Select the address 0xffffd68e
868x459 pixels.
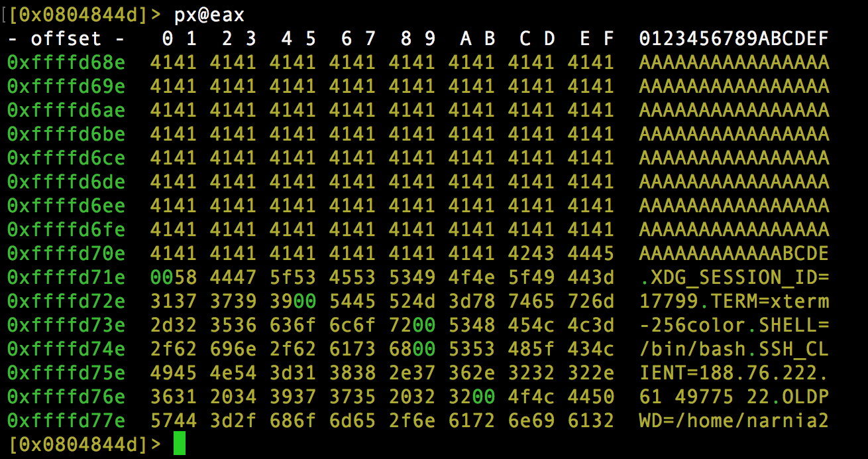tap(66, 62)
